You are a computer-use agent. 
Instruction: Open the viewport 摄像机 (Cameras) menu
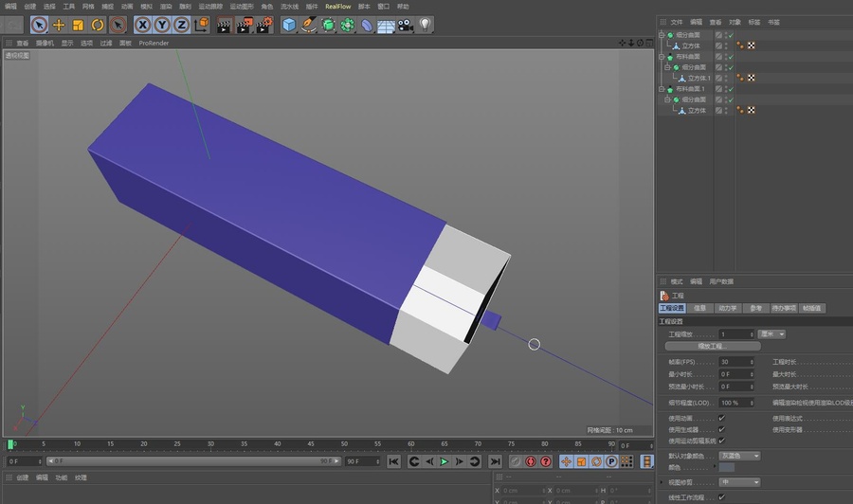tap(45, 43)
